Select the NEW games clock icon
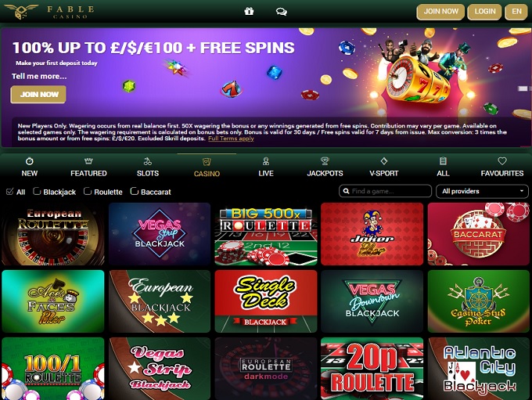This screenshot has height=400, width=532. 30,161
